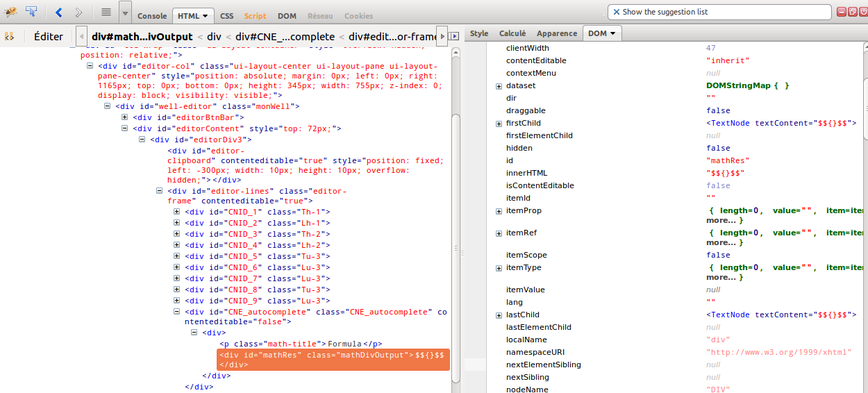Minimize the Firebug panel
Screen dimensions: 868x393
click(x=842, y=12)
